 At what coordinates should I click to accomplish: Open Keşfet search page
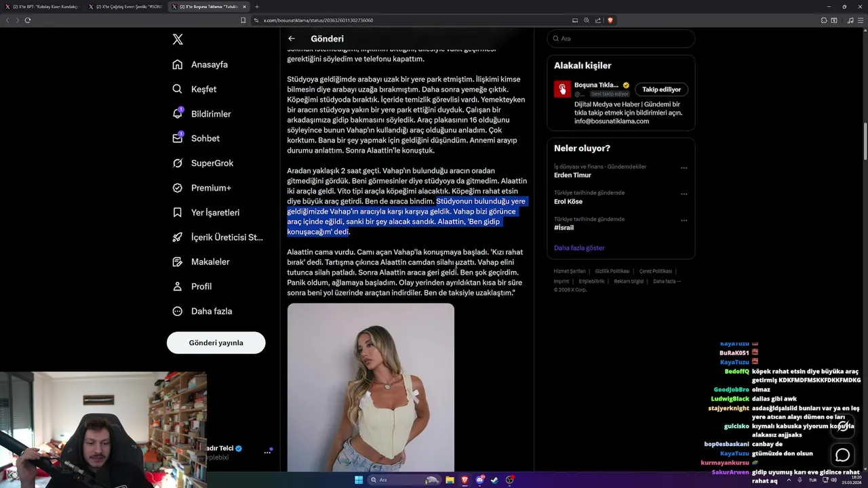tap(195, 89)
